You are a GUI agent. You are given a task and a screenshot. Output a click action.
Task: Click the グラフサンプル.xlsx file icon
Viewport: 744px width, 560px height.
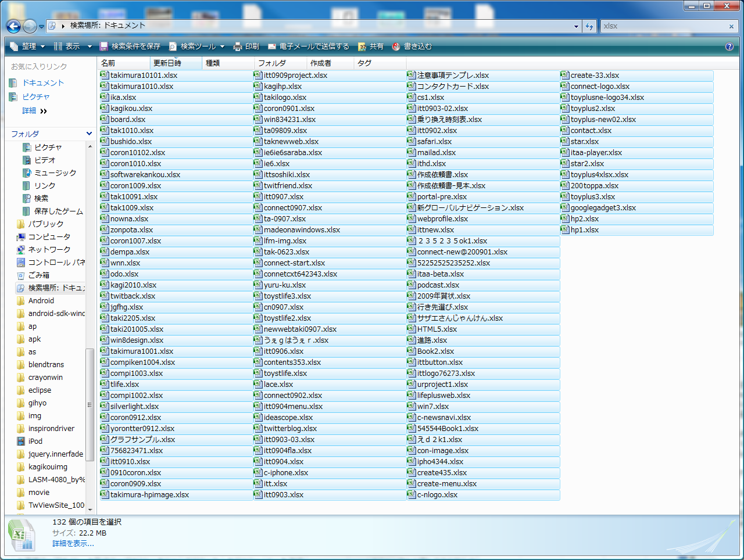pos(105,439)
